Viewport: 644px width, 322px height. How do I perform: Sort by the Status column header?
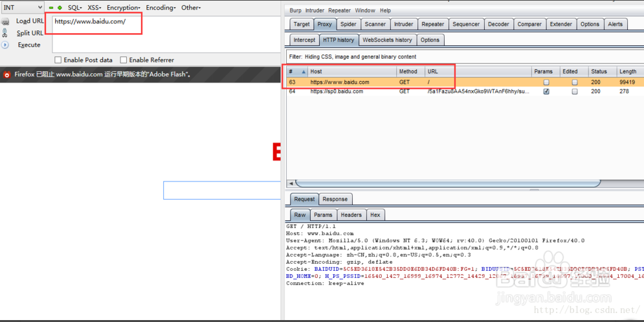(603, 71)
